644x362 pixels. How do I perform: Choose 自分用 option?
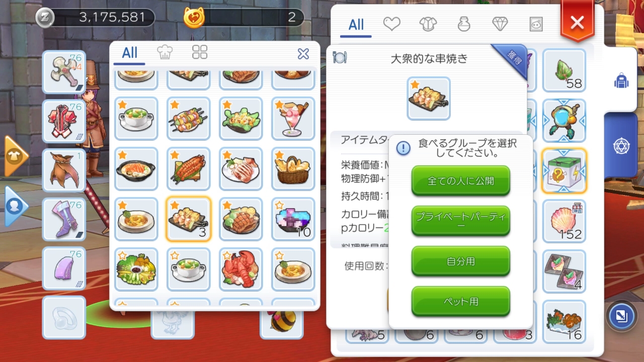click(x=461, y=261)
